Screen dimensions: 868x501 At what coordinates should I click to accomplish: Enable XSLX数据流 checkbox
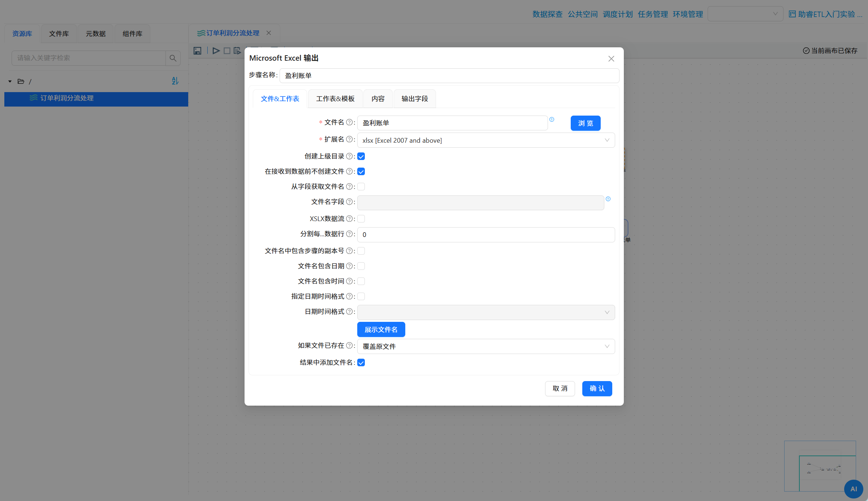(361, 219)
